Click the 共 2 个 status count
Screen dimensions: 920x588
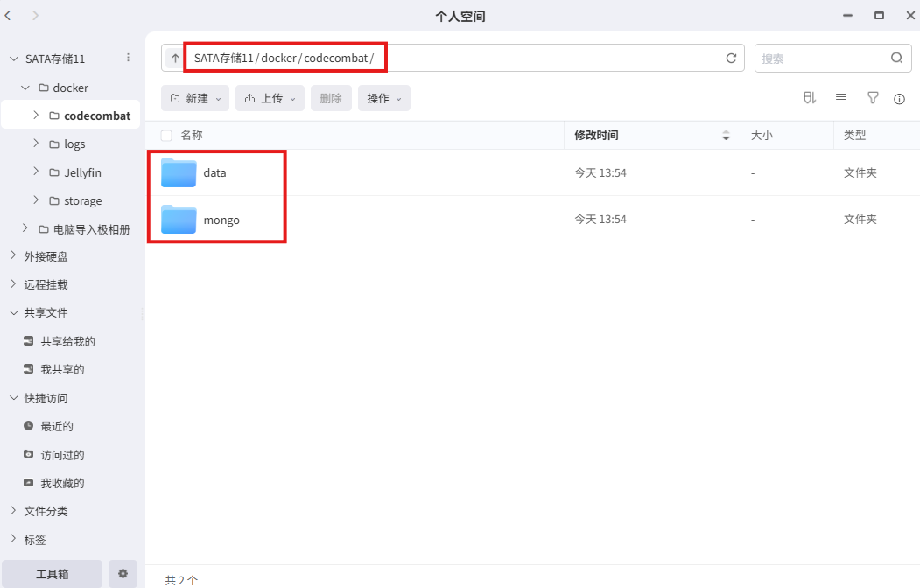(x=181, y=580)
